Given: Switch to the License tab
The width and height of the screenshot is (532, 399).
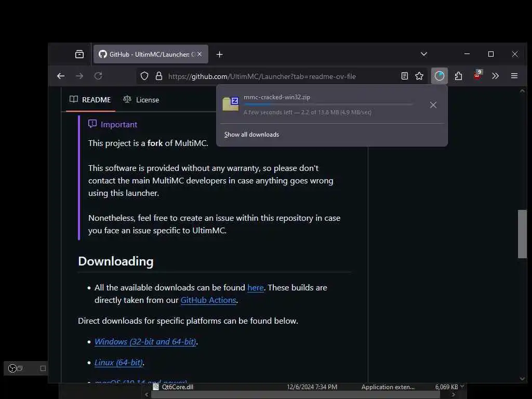Looking at the screenshot, I should 141,100.
